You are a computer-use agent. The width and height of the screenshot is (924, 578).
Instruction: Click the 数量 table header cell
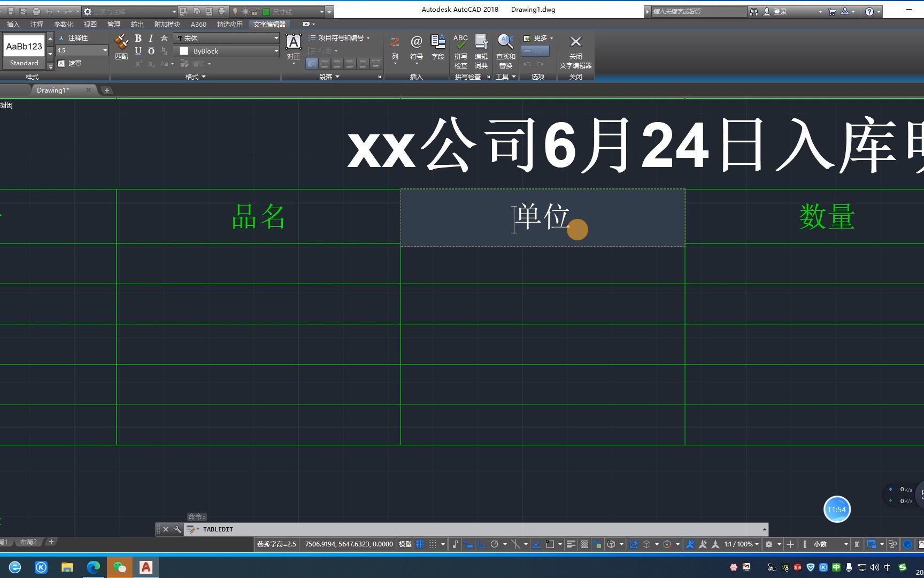[x=827, y=217]
